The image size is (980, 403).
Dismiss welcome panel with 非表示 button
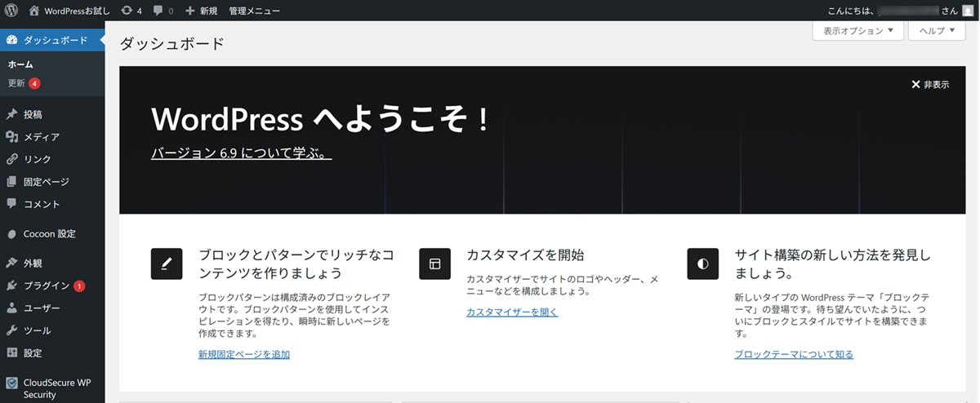(x=930, y=84)
